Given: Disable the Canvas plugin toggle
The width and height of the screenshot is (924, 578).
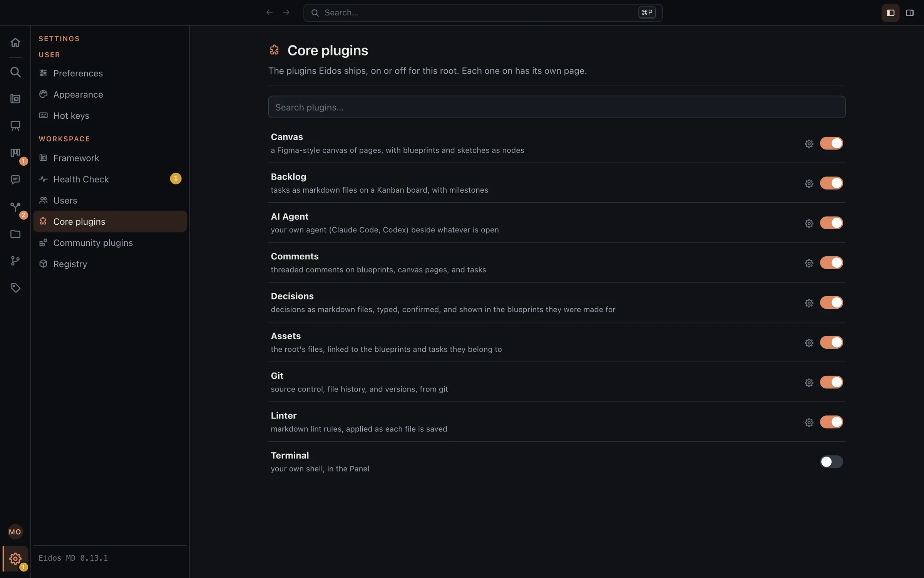Looking at the screenshot, I should (x=831, y=143).
